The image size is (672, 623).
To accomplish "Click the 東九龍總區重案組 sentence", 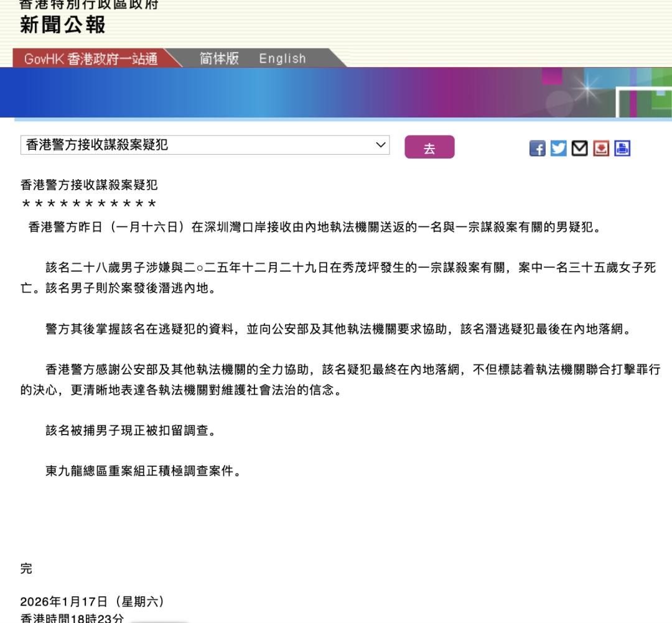I will point(142,471).
